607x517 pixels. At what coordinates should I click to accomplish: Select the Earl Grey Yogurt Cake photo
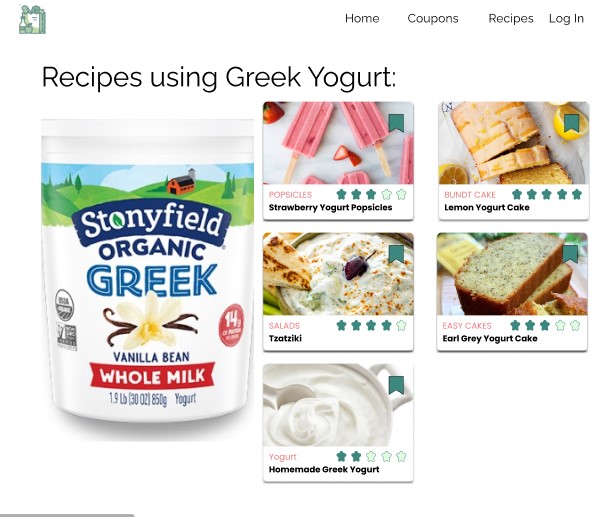[x=512, y=274]
